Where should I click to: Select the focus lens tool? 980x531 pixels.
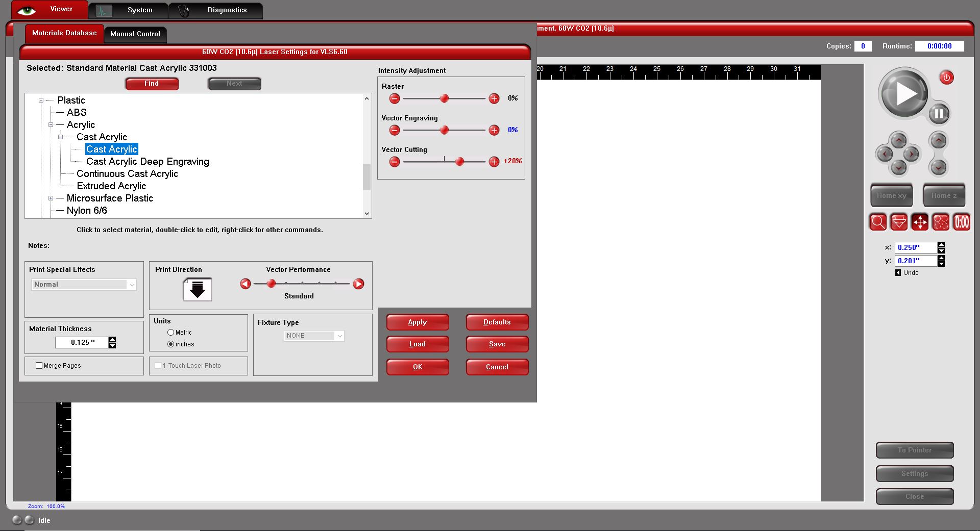point(899,222)
